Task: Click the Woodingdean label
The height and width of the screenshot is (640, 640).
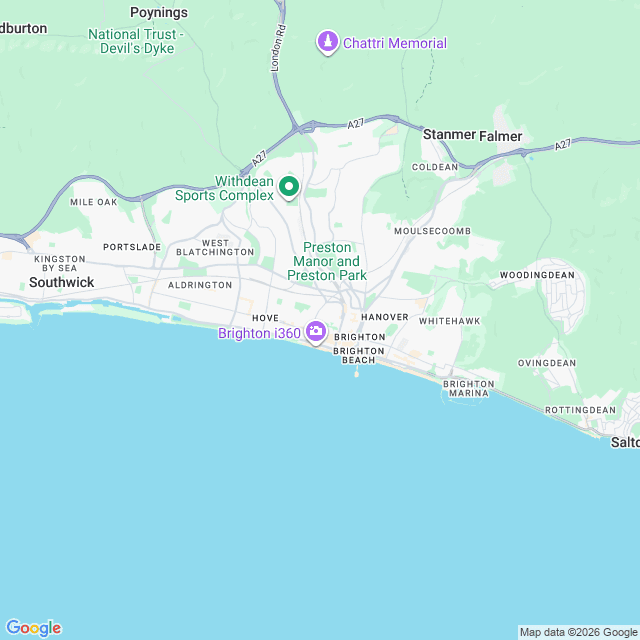Action: [x=537, y=275]
